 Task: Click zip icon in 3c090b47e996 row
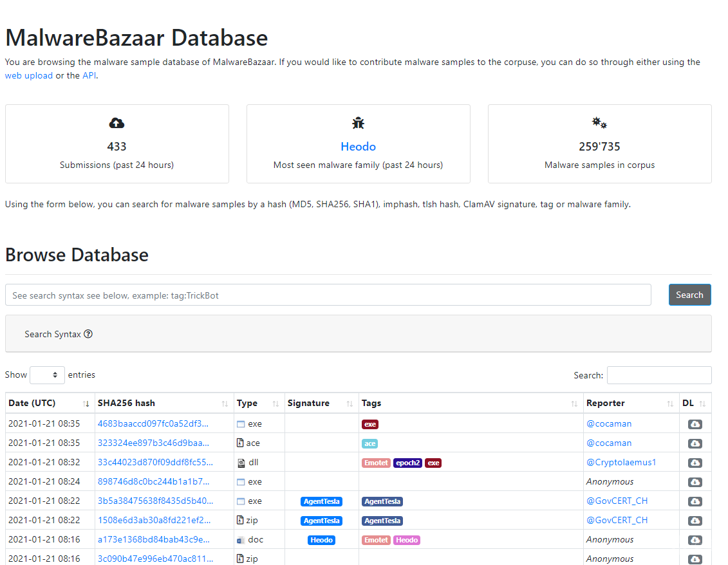click(x=240, y=559)
